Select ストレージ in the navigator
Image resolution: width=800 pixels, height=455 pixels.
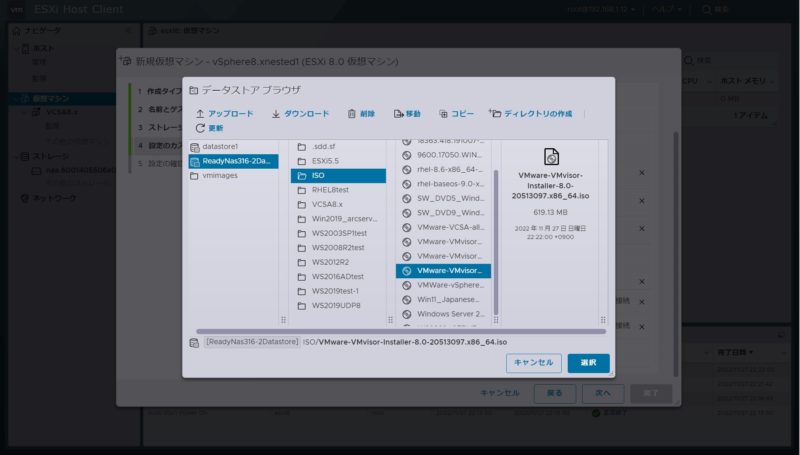pos(50,157)
